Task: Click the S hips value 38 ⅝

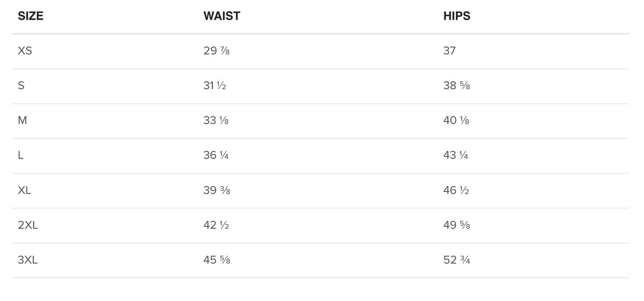Action: 456,85
